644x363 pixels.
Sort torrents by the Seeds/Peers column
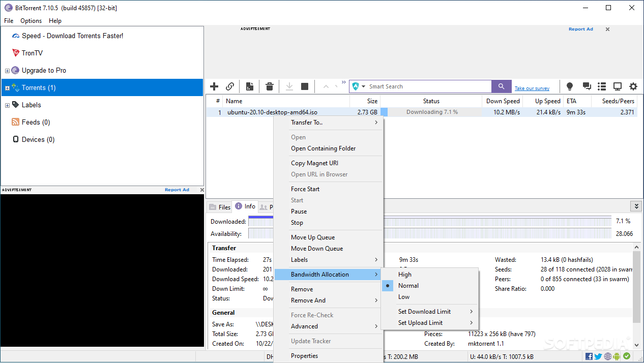(614, 101)
